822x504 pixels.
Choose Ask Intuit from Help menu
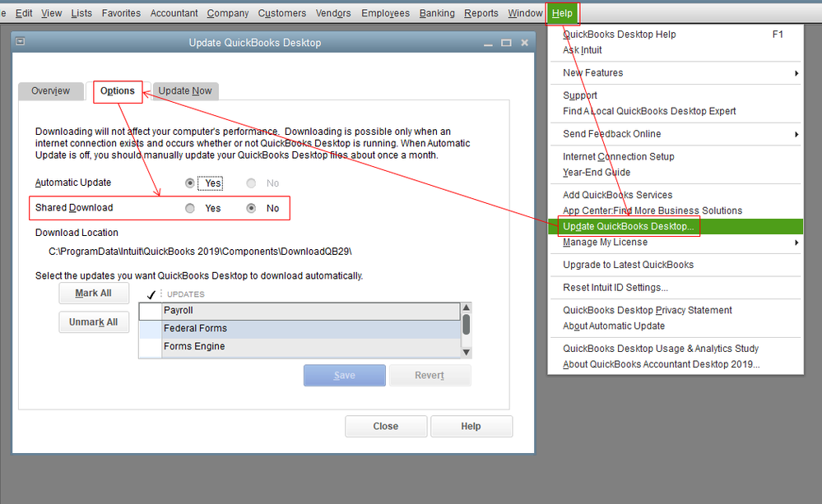pyautogui.click(x=676, y=50)
